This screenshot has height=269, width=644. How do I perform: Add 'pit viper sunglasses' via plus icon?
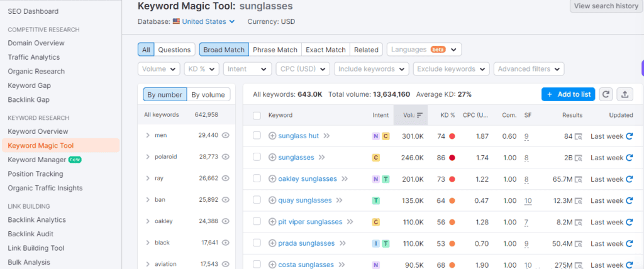coord(272,222)
